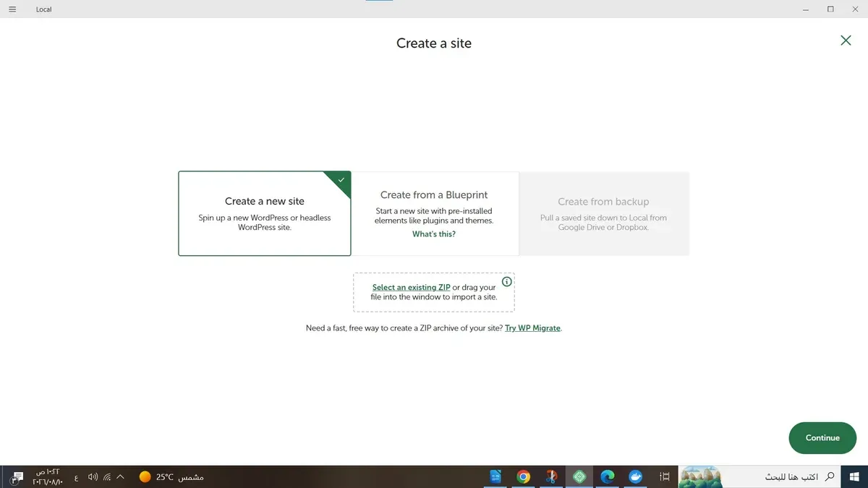Choose the Create from a Blueprint option

coord(434,213)
